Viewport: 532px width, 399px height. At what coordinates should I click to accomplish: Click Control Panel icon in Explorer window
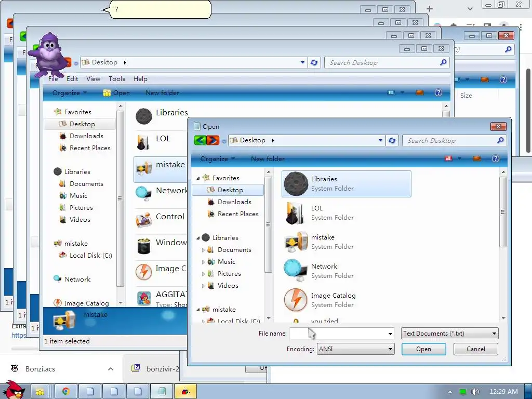(144, 220)
